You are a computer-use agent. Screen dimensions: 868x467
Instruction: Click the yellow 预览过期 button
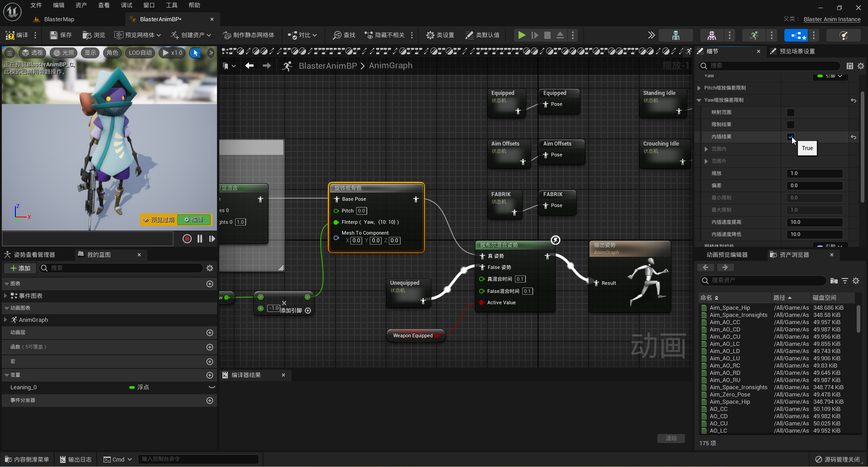(x=159, y=220)
